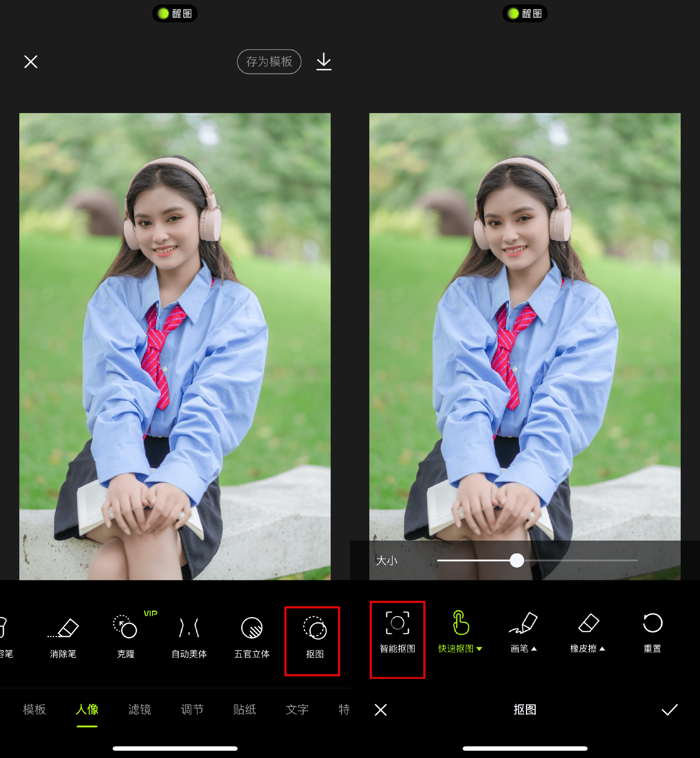Switch to the 调节 tab
Viewport: 700px width, 758px height.
coord(192,709)
